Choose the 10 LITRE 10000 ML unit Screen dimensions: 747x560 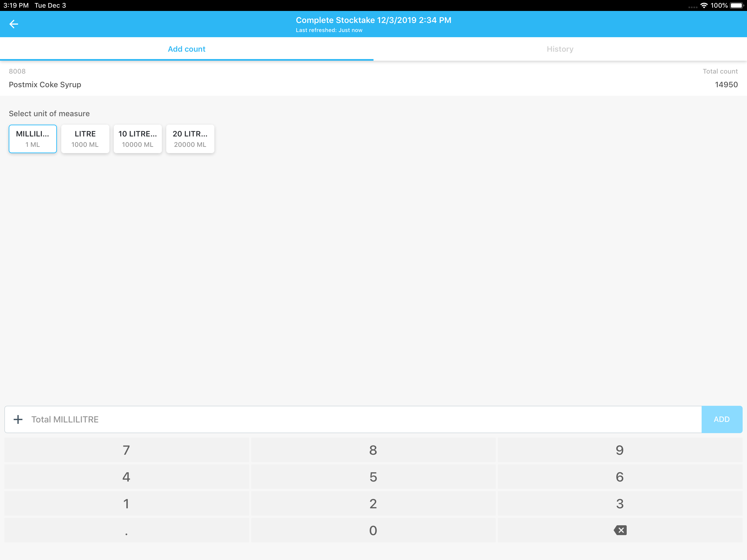[138, 139]
